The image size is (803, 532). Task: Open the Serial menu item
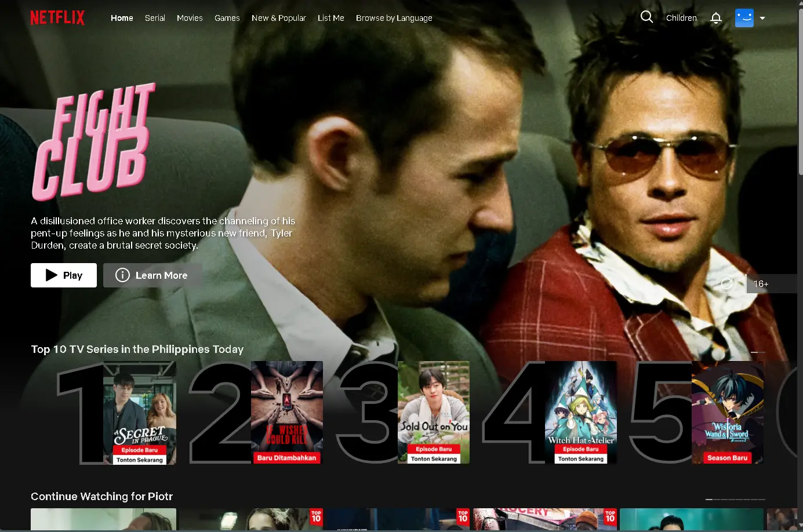tap(155, 18)
